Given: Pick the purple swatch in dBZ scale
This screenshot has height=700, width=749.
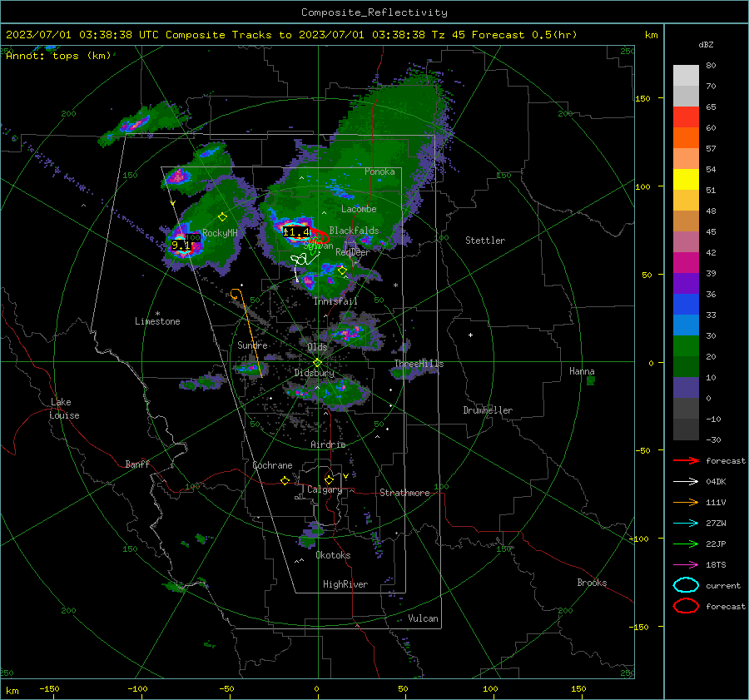Looking at the screenshot, I should tap(686, 284).
